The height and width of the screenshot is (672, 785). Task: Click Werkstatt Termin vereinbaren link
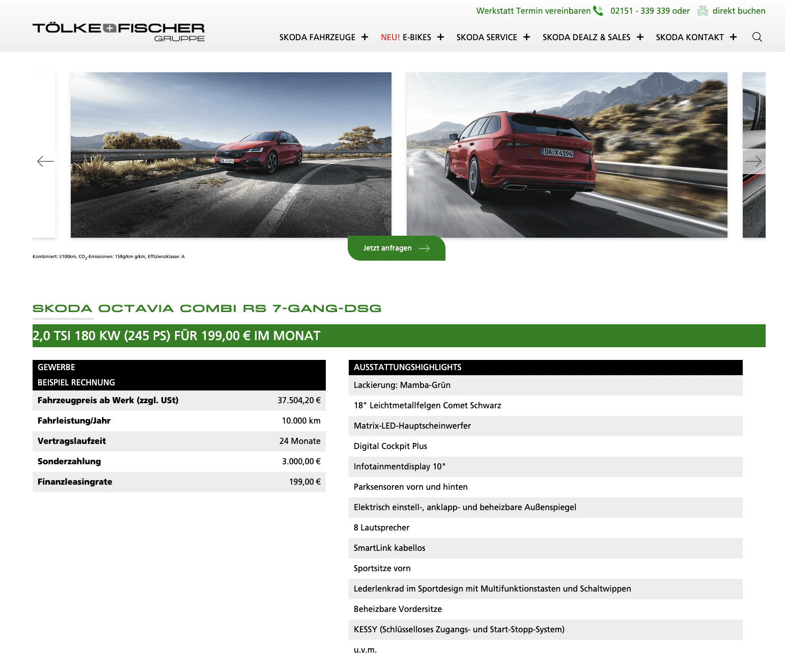pyautogui.click(x=533, y=11)
